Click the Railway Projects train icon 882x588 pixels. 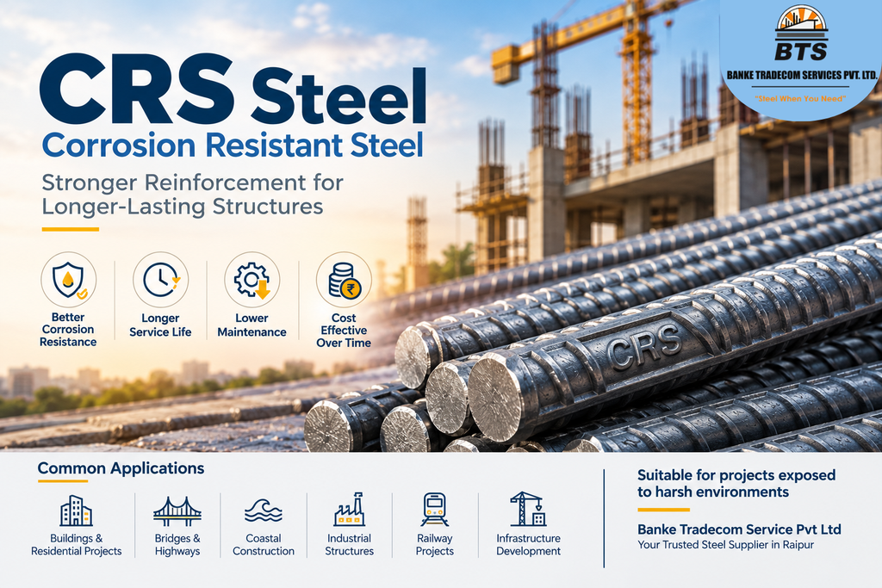435,510
